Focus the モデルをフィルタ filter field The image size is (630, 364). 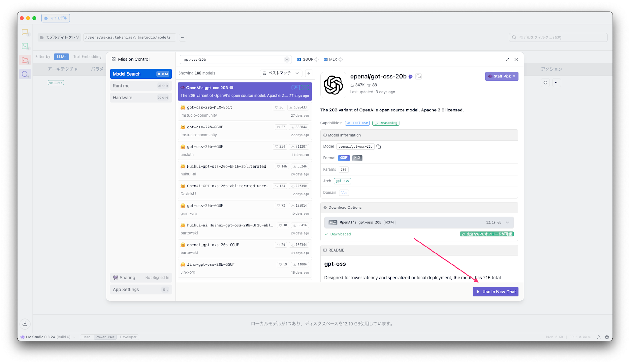[x=558, y=37]
